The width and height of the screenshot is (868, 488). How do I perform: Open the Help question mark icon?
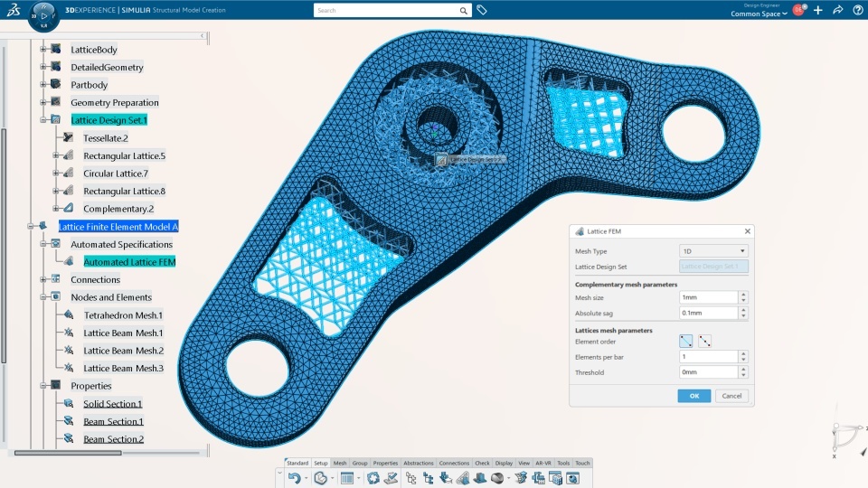[857, 10]
